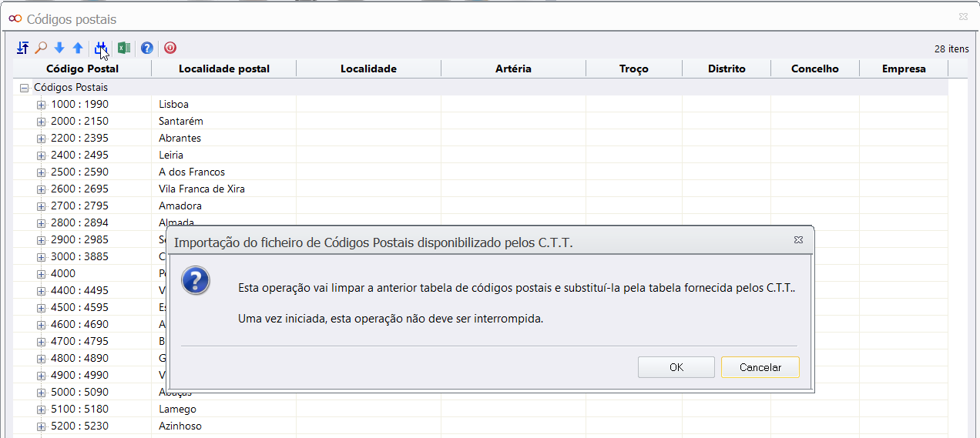
Task: Click the import postal codes file icon
Action: click(100, 48)
